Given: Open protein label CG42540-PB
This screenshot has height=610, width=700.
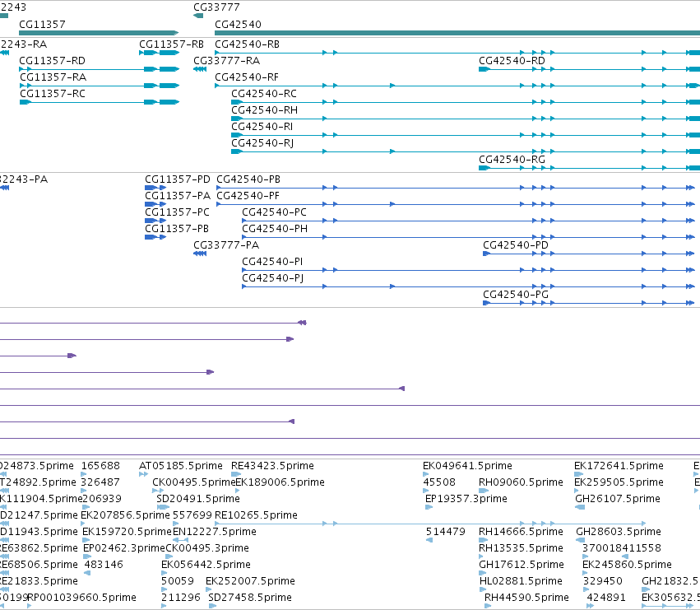Looking at the screenshot, I should 248,179.
